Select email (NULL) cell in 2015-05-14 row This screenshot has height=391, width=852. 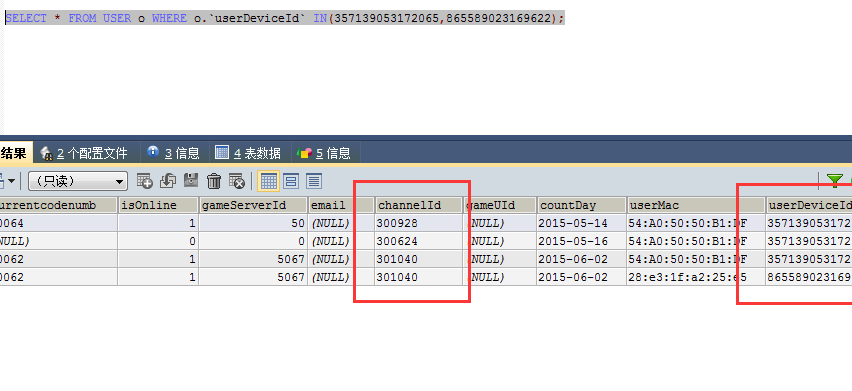(341, 223)
